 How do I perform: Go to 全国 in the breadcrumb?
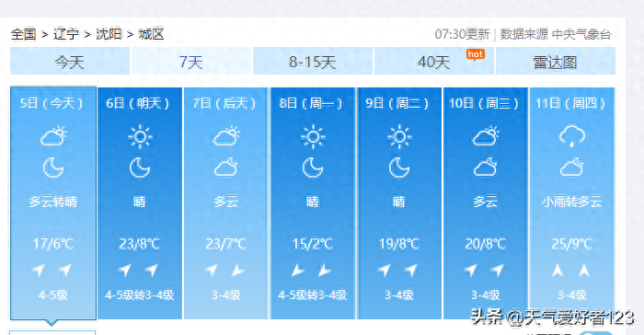23,34
